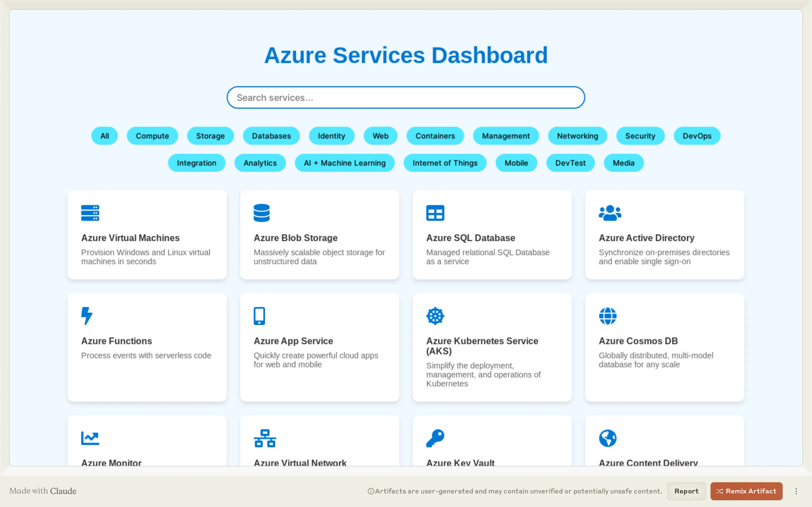Select the All category pill

104,136
